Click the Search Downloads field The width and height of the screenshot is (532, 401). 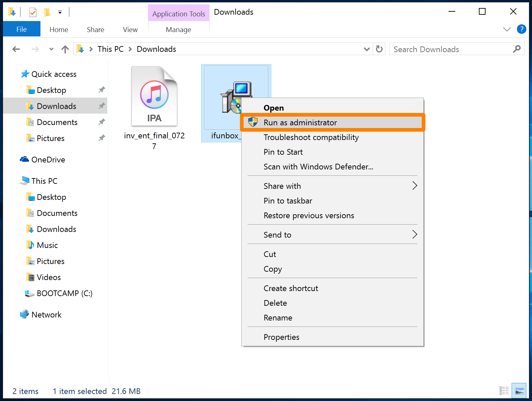tap(451, 49)
